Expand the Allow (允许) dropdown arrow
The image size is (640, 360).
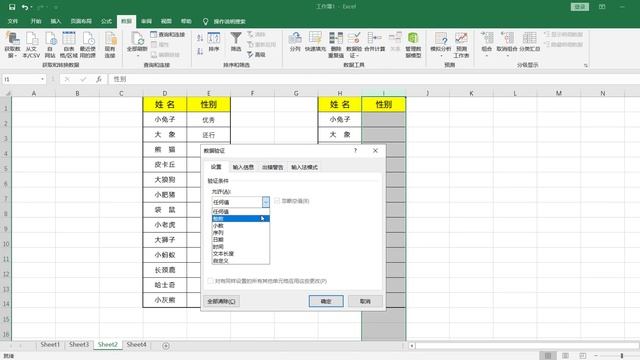pyautogui.click(x=266, y=202)
